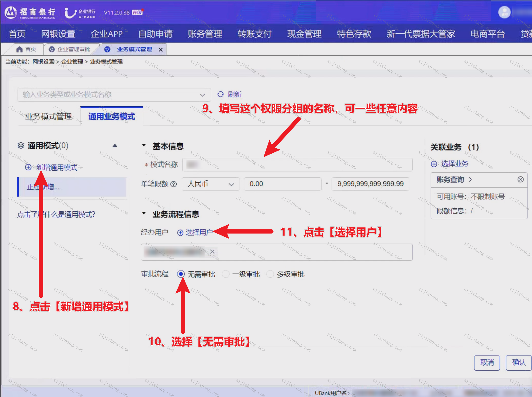Select the 多级审批 radio option

coord(270,274)
